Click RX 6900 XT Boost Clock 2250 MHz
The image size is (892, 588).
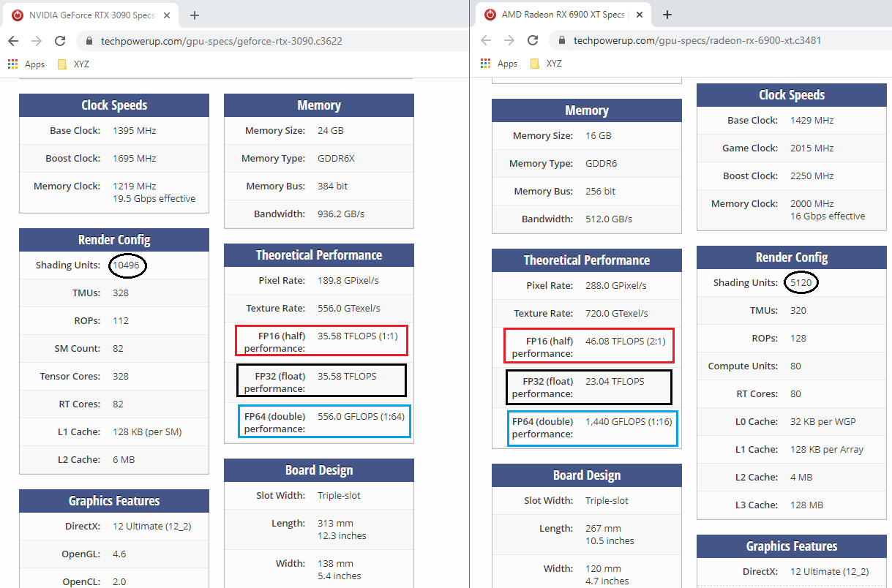(812, 176)
